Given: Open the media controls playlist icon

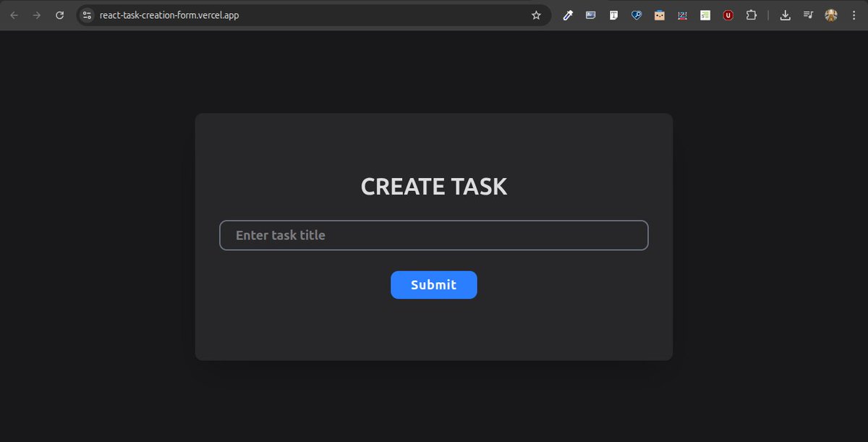Looking at the screenshot, I should pyautogui.click(x=808, y=15).
